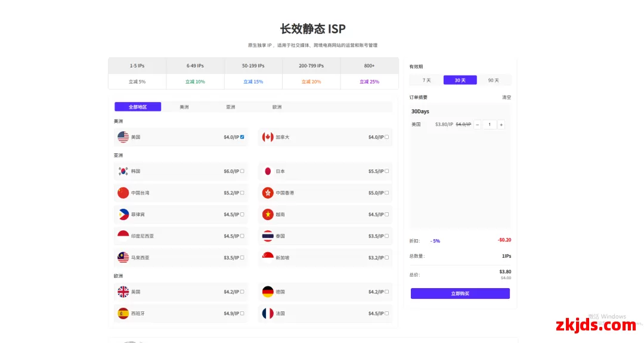Click the Malaysia flag icon
Viewport: 644px width, 343px height.
pos(123,258)
